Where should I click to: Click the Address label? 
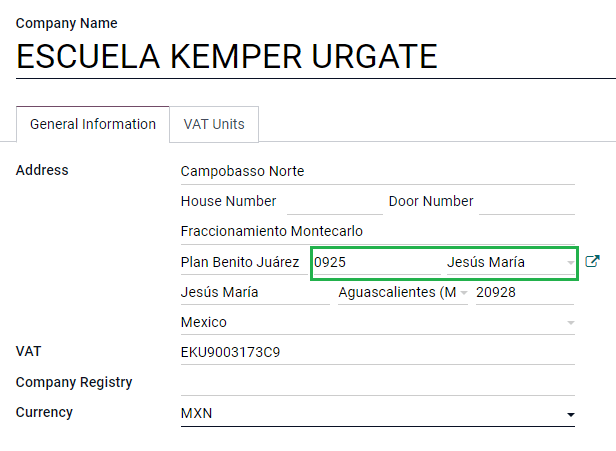42,170
